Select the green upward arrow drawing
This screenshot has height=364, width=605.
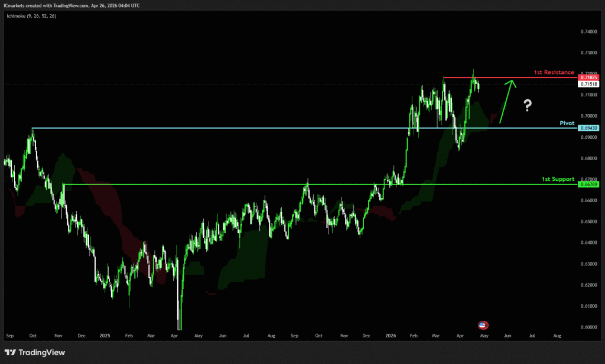pyautogui.click(x=507, y=100)
